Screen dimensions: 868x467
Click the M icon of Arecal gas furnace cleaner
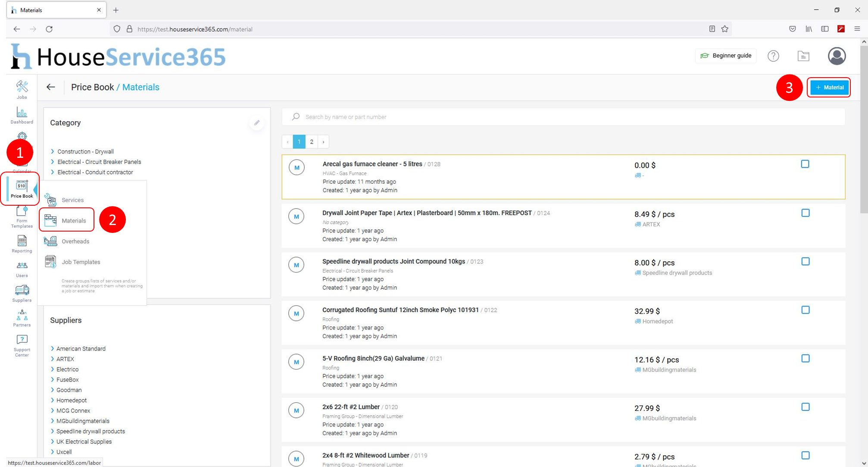[x=297, y=167]
